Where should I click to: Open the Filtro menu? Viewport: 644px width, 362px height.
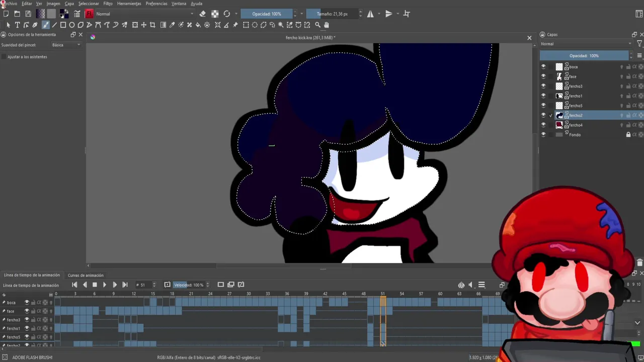tap(108, 4)
